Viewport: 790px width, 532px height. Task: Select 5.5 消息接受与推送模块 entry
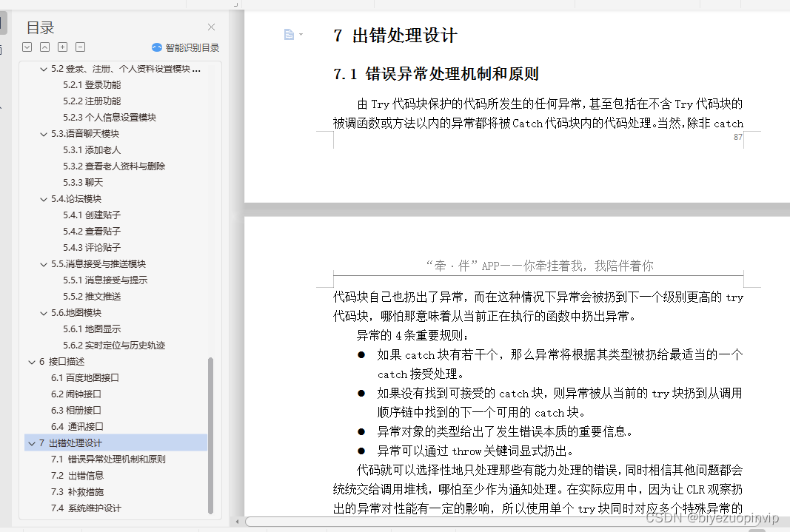coord(98,263)
